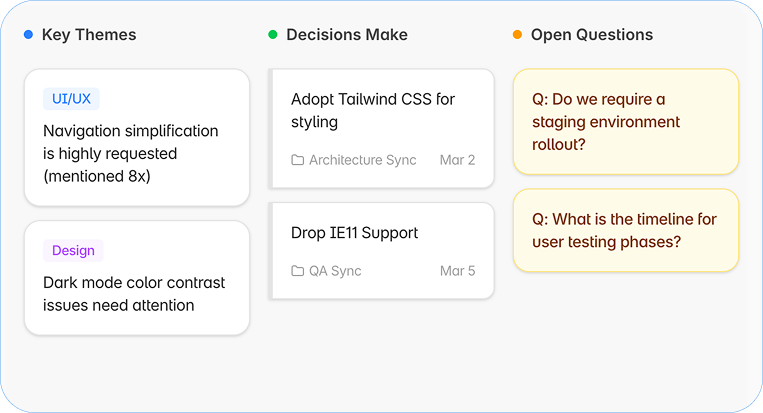Click the Mar 2 date label
Viewport: 763px width, 413px height.
(x=457, y=160)
